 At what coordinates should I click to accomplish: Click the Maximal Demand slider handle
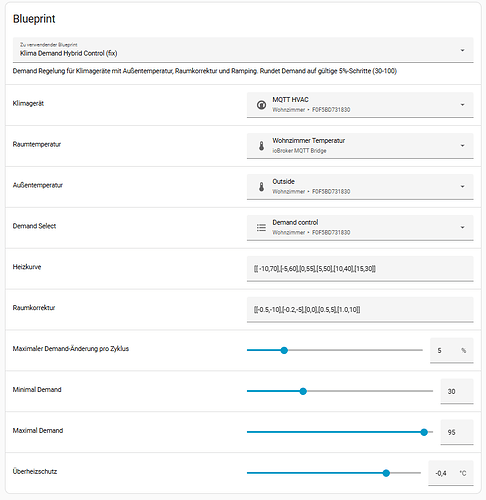click(424, 432)
